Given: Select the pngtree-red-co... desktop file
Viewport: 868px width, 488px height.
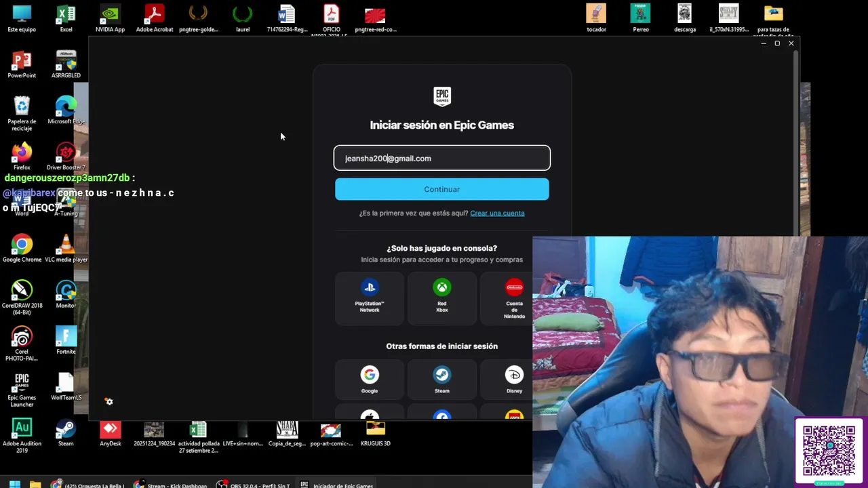Looking at the screenshot, I should tap(375, 18).
